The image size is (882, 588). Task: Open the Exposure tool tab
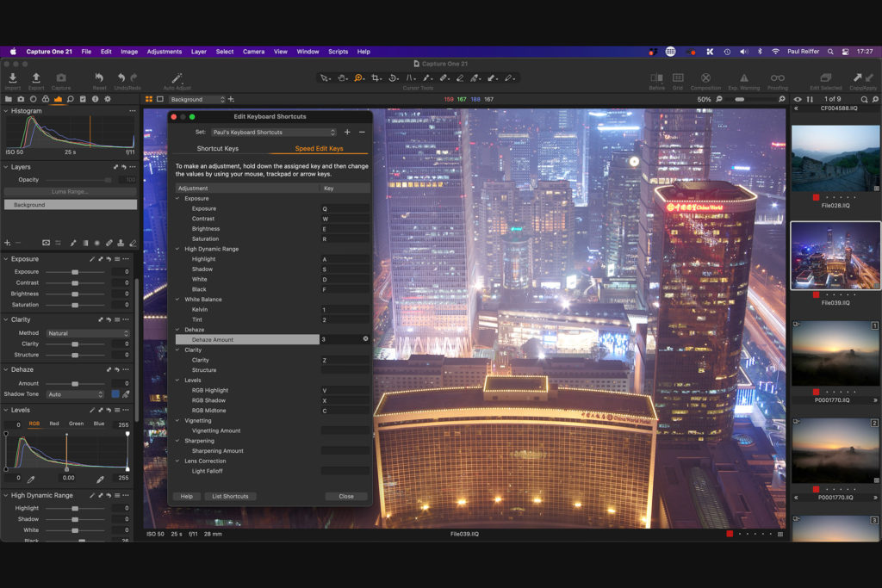click(x=58, y=99)
